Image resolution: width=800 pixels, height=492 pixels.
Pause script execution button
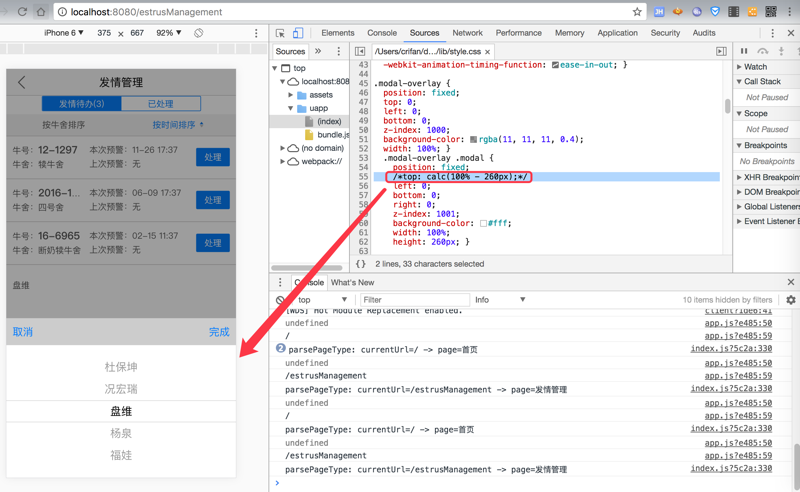pos(744,51)
